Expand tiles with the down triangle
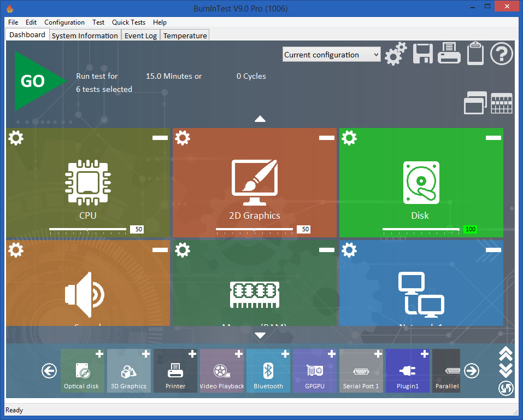Image resolution: width=523 pixels, height=420 pixels. 260,335
